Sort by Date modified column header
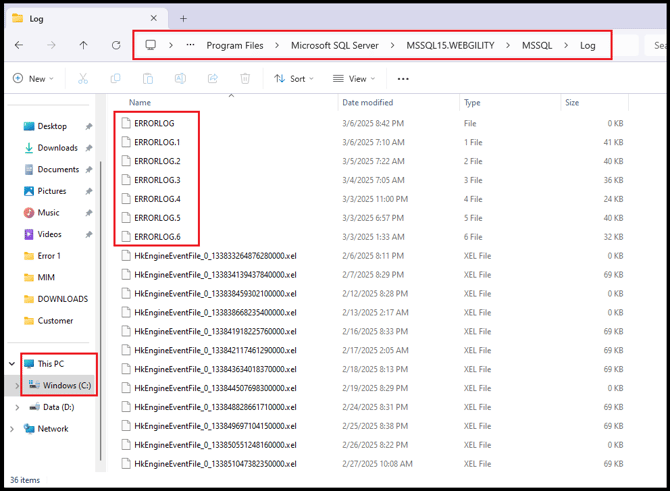 tap(367, 102)
